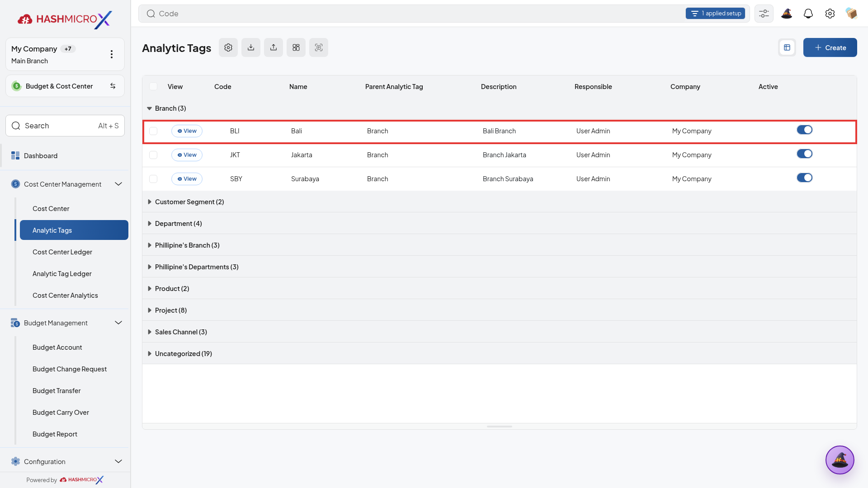The height and width of the screenshot is (488, 868).
Task: Open the filter sliders icon near search bar
Action: tap(764, 14)
